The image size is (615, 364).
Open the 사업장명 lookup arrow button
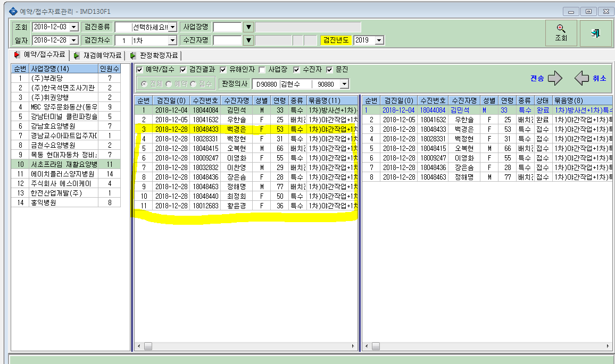(248, 27)
